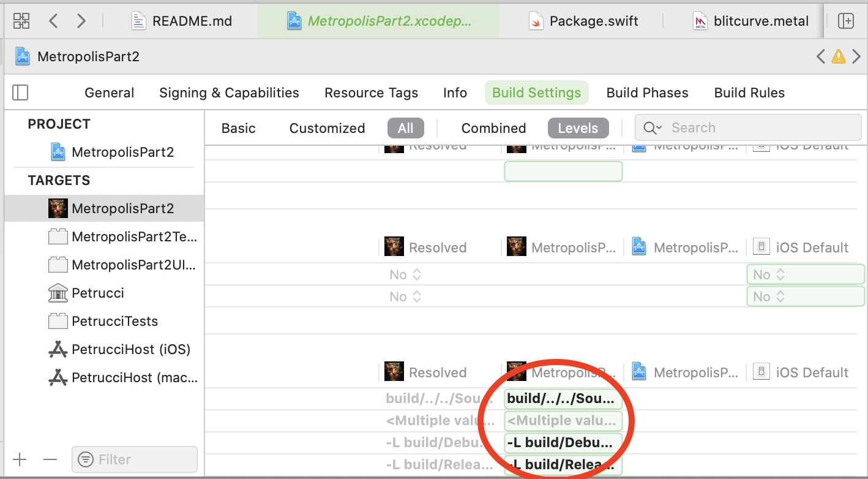The image size is (868, 479).
Task: Open the Build Phases tab
Action: click(x=647, y=92)
